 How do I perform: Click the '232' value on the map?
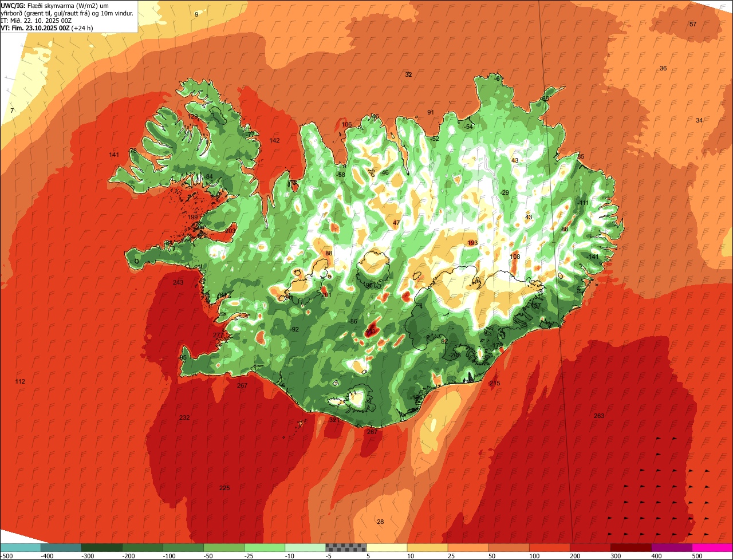click(x=184, y=417)
